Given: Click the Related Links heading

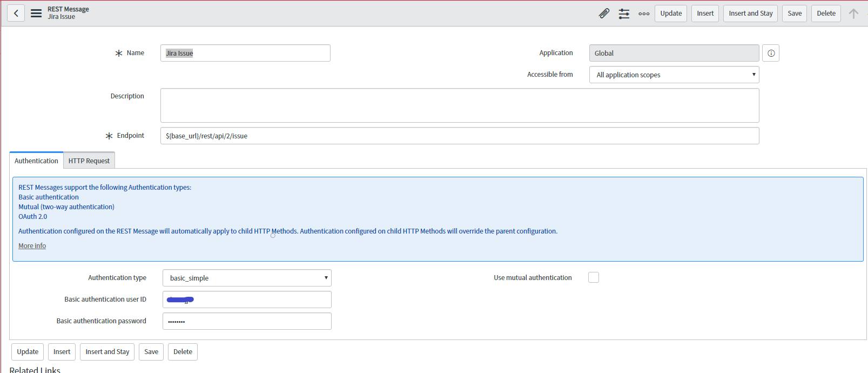Looking at the screenshot, I should (35, 370).
